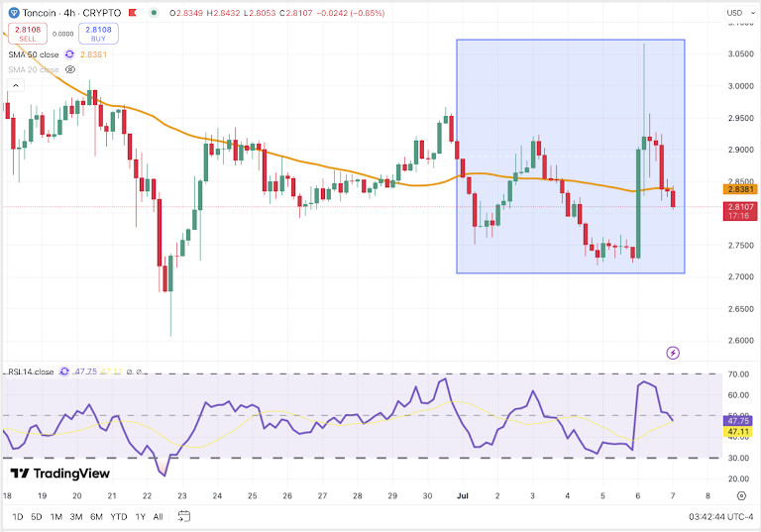Select the 1D time range

click(x=18, y=516)
